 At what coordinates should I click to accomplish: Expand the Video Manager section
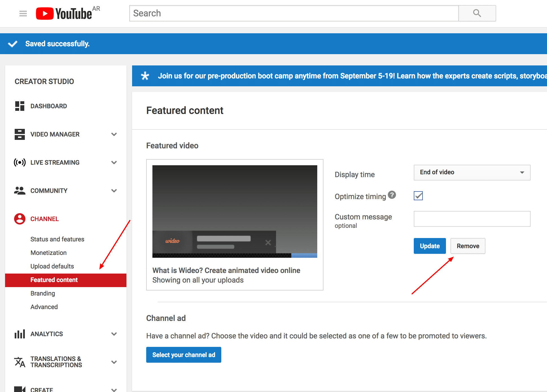pyautogui.click(x=114, y=134)
